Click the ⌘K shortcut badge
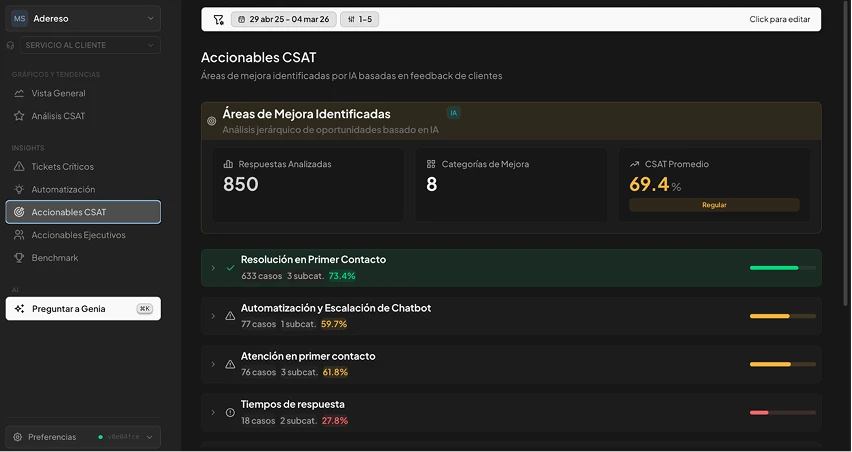The width and height of the screenshot is (852, 452). [x=144, y=309]
